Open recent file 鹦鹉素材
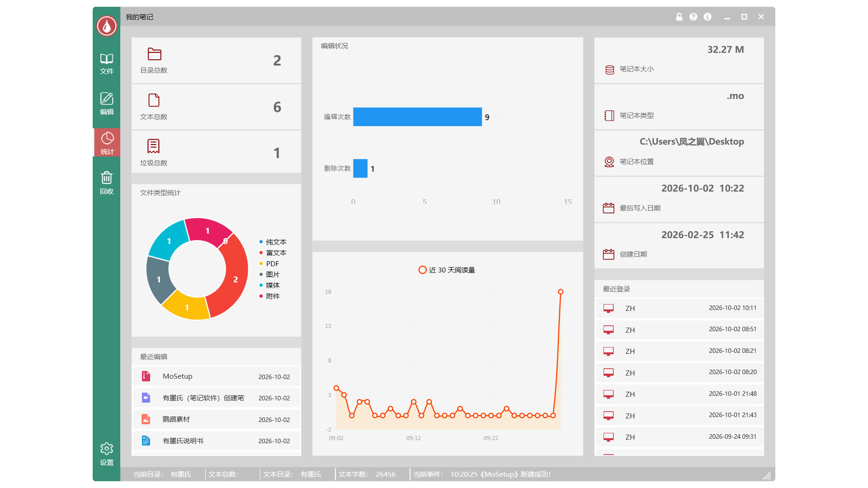This screenshot has height=488, width=868. [216, 419]
